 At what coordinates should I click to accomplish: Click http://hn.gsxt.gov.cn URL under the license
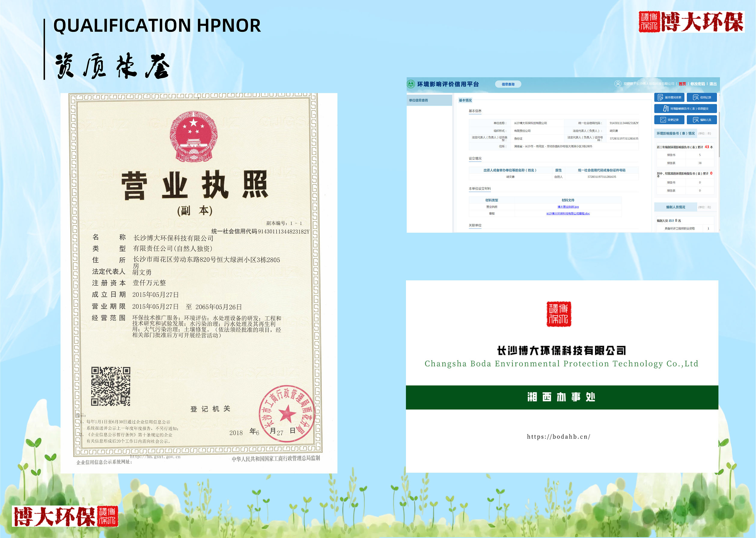(x=155, y=457)
